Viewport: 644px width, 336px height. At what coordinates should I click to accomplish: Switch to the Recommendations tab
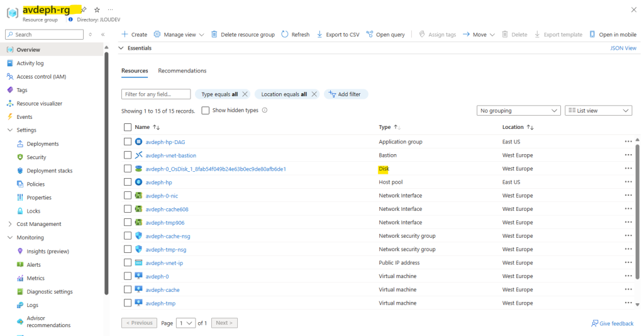point(182,70)
